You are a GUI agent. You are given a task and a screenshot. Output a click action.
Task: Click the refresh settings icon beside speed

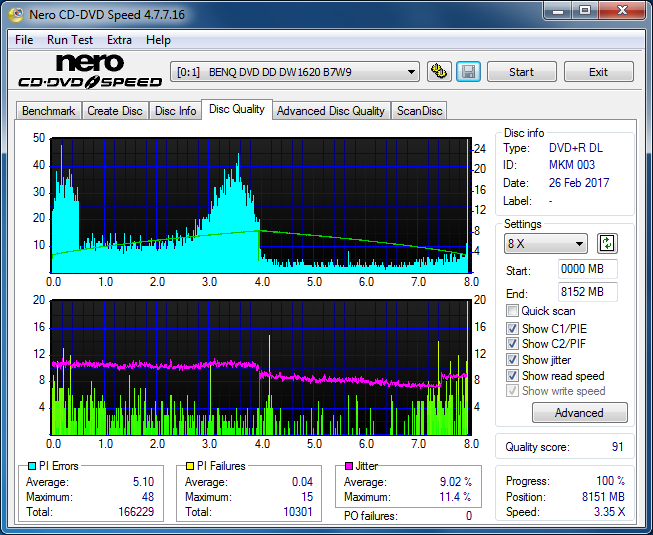[607, 244]
